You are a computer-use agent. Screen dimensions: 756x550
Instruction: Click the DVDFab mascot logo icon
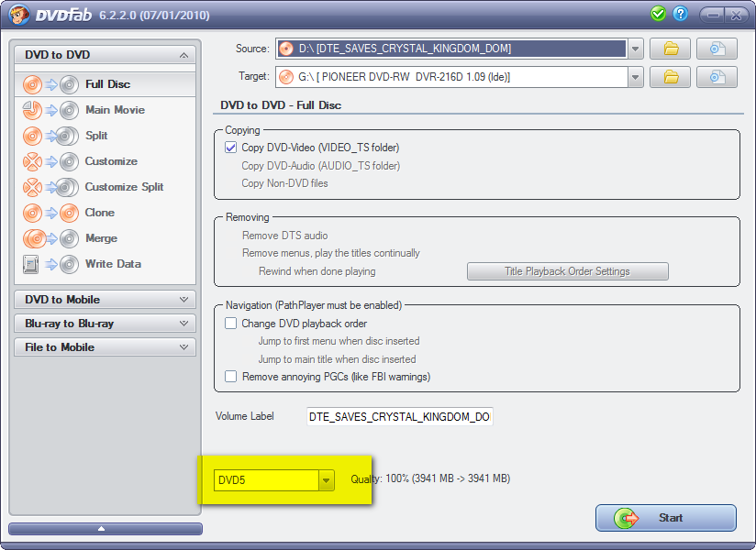[x=19, y=14]
